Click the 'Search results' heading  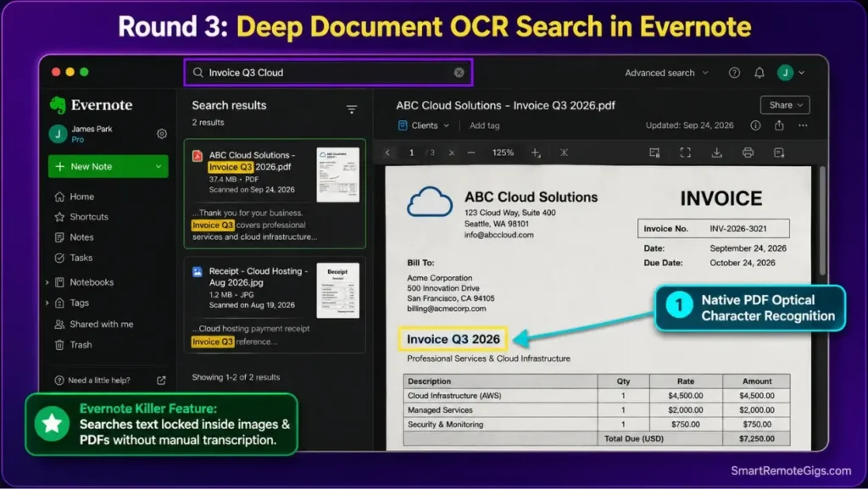(229, 105)
